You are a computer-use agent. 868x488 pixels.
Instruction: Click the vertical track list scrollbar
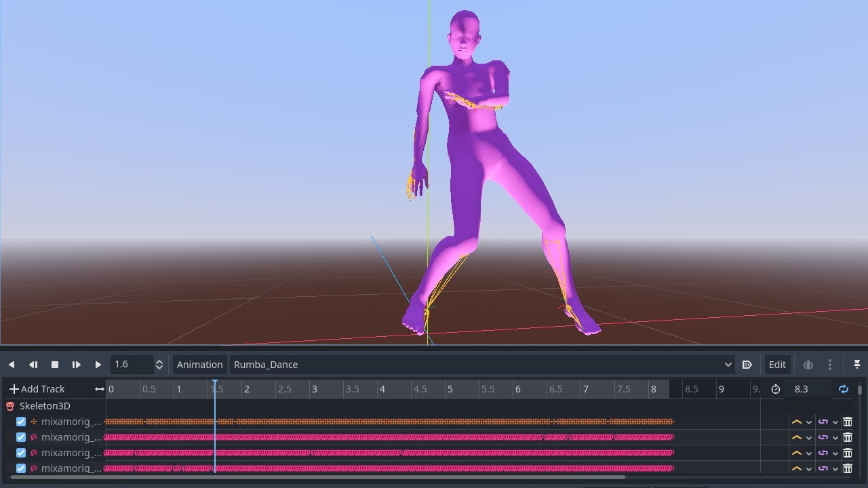tap(860, 390)
